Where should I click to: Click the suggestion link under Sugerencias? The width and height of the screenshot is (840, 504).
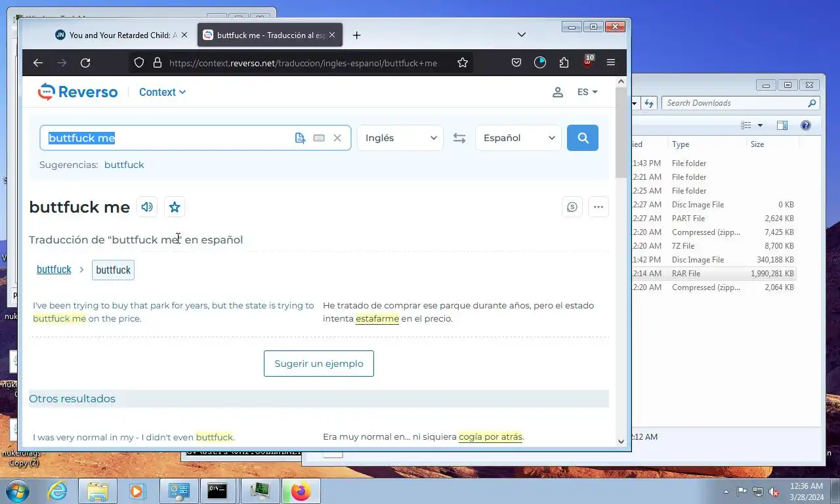[124, 165]
